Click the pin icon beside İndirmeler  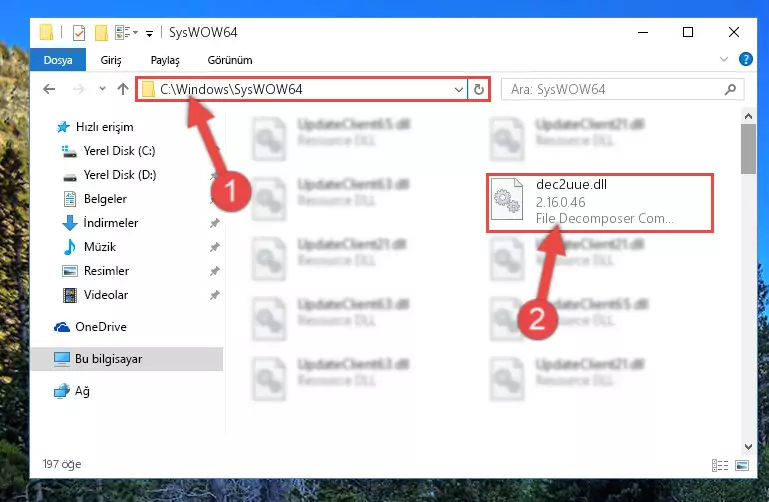click(214, 223)
